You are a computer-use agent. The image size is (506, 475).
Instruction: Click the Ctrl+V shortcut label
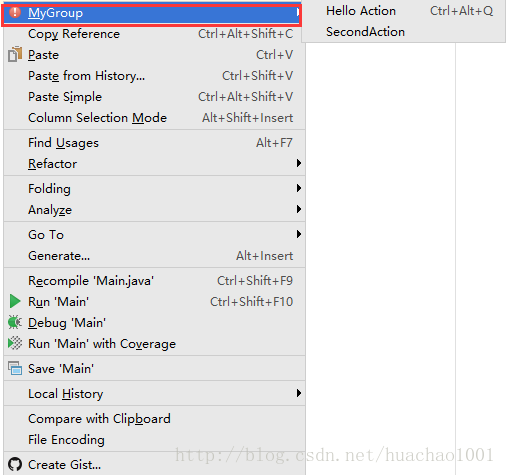[275, 55]
